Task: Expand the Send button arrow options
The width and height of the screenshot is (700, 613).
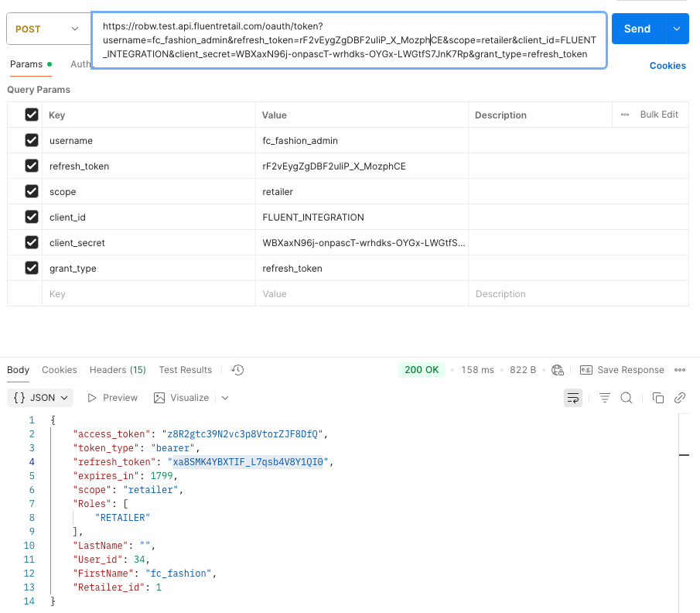Action: pyautogui.click(x=676, y=29)
